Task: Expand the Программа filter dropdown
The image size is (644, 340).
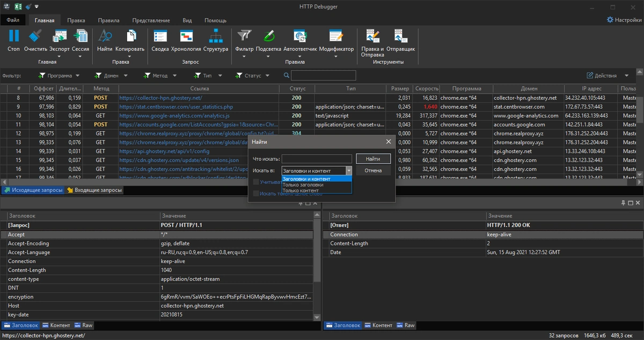Action: [x=78, y=76]
